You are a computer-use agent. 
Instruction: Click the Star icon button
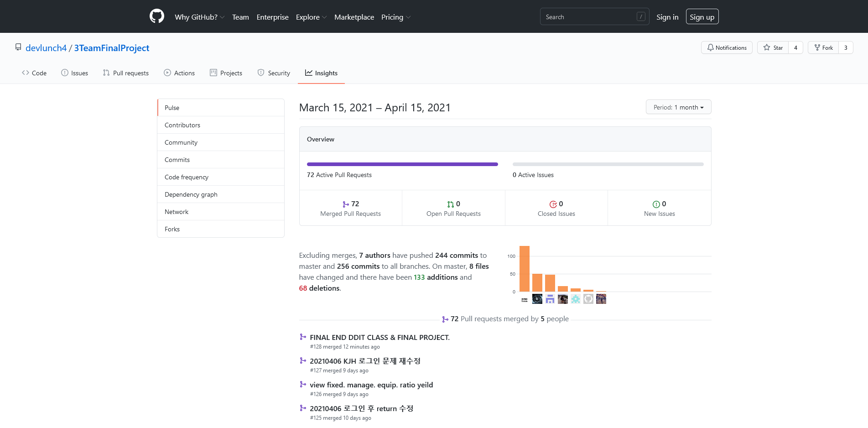point(773,47)
